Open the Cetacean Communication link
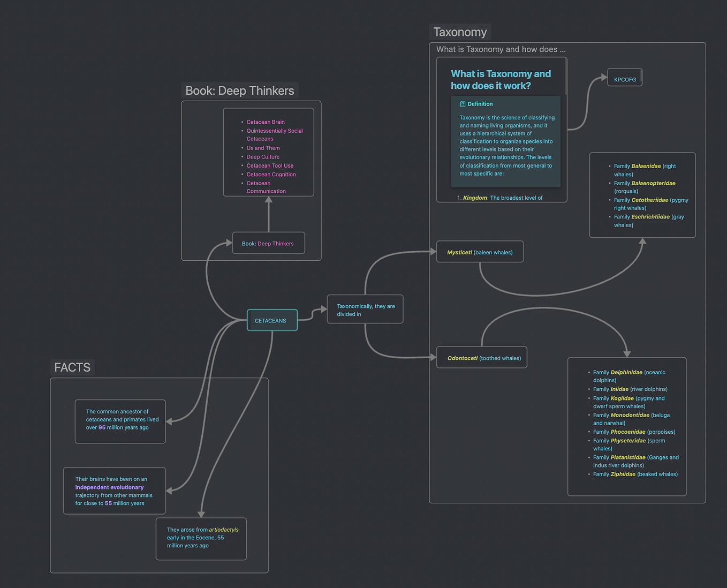 point(266,187)
